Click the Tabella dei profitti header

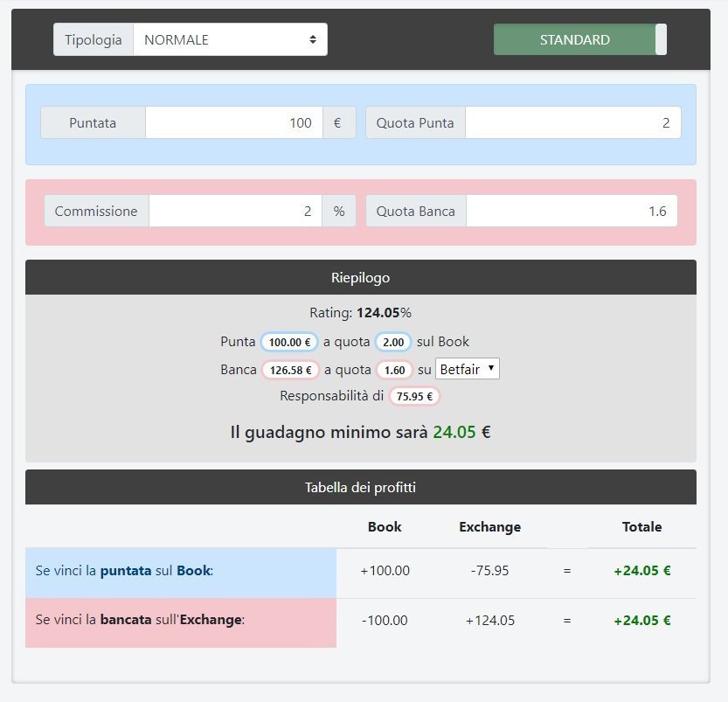[360, 487]
